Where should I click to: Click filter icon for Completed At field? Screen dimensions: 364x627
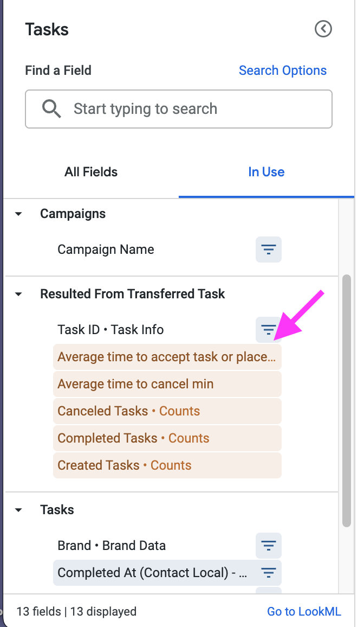269,572
